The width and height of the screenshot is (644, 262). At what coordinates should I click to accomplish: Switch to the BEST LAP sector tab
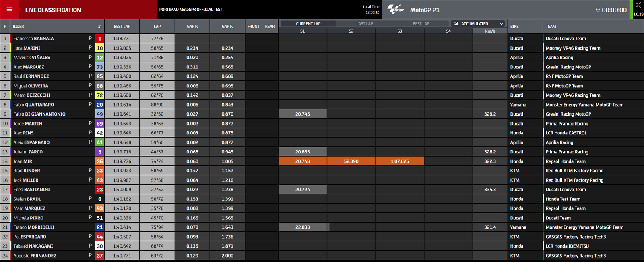tap(421, 24)
